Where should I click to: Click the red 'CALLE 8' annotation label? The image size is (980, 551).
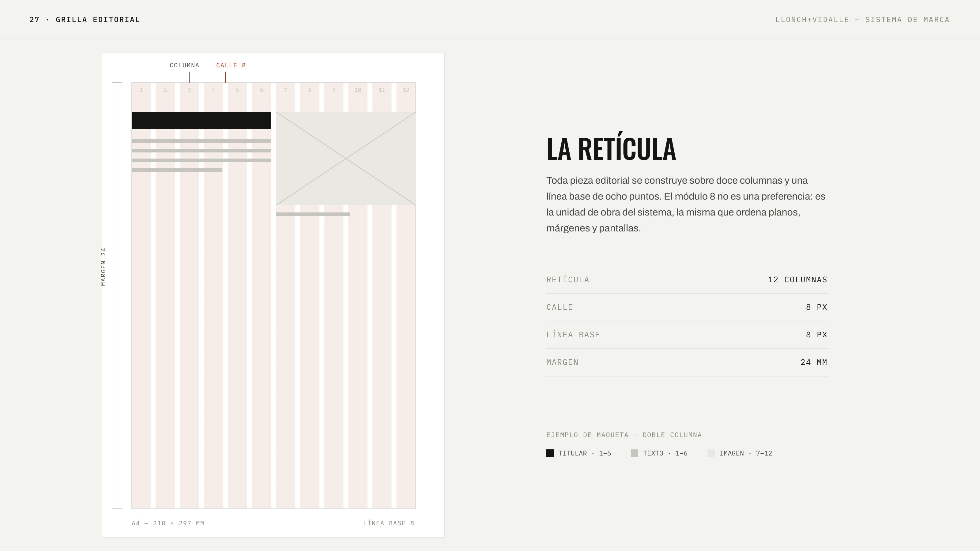pyautogui.click(x=231, y=66)
